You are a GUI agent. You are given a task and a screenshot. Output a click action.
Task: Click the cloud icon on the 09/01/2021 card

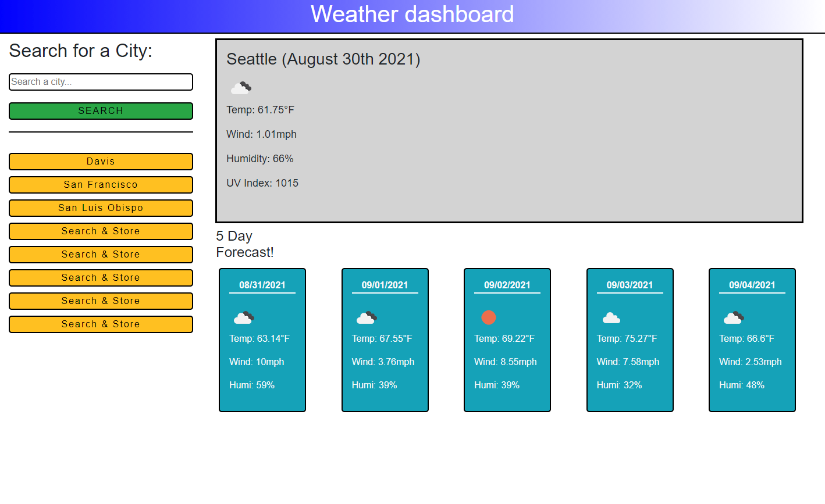(366, 317)
